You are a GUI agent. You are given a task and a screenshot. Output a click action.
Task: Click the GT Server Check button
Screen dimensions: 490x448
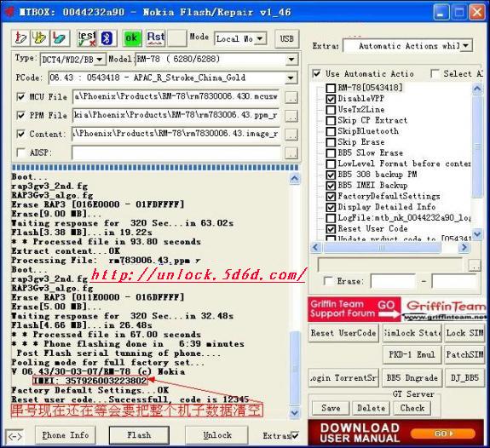tap(412, 408)
